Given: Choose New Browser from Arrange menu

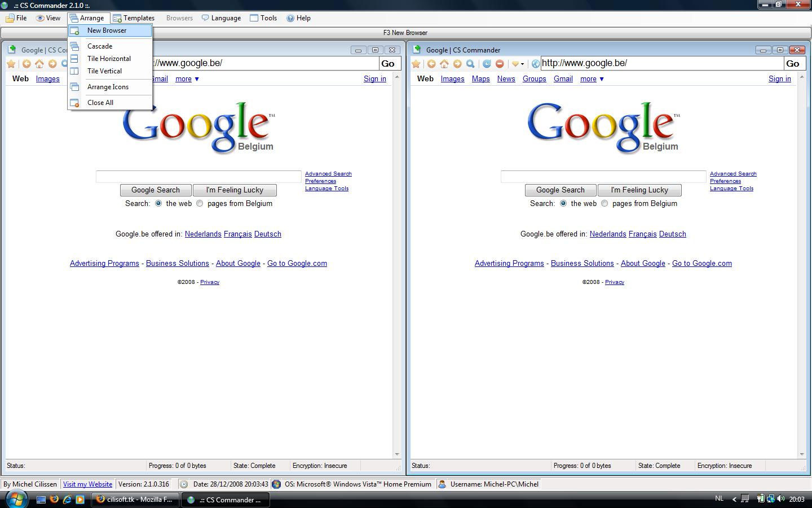Looking at the screenshot, I should pos(110,30).
